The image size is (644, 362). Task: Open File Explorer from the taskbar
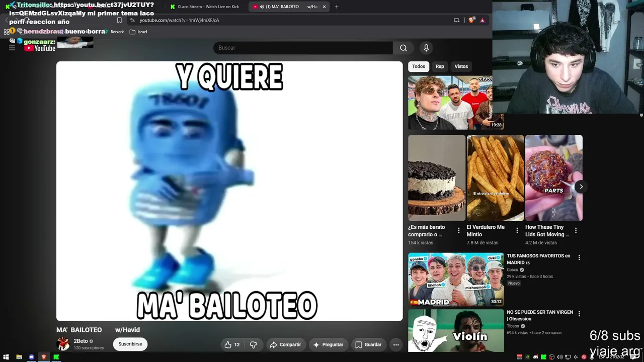[19, 357]
